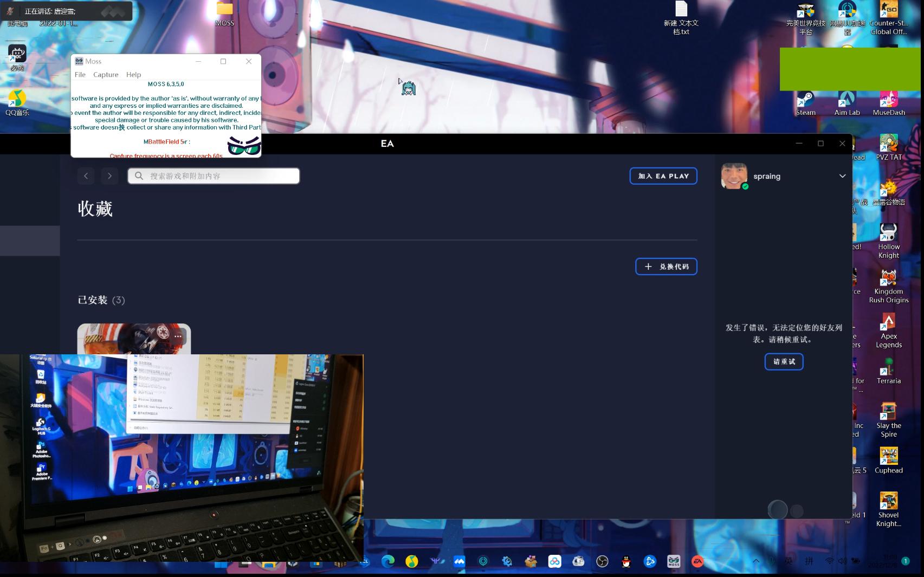Open the Apex Legends desktop shortcut
This screenshot has height=577, width=924.
pyautogui.click(x=889, y=331)
